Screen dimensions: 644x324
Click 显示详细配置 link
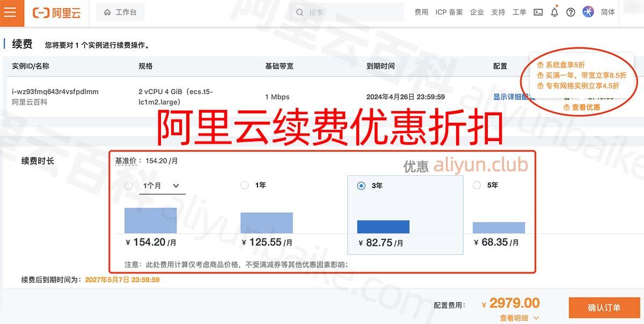[x=514, y=97]
